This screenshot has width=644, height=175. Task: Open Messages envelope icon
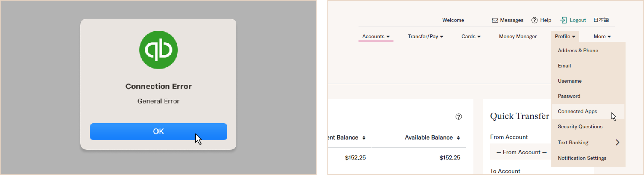pos(495,20)
